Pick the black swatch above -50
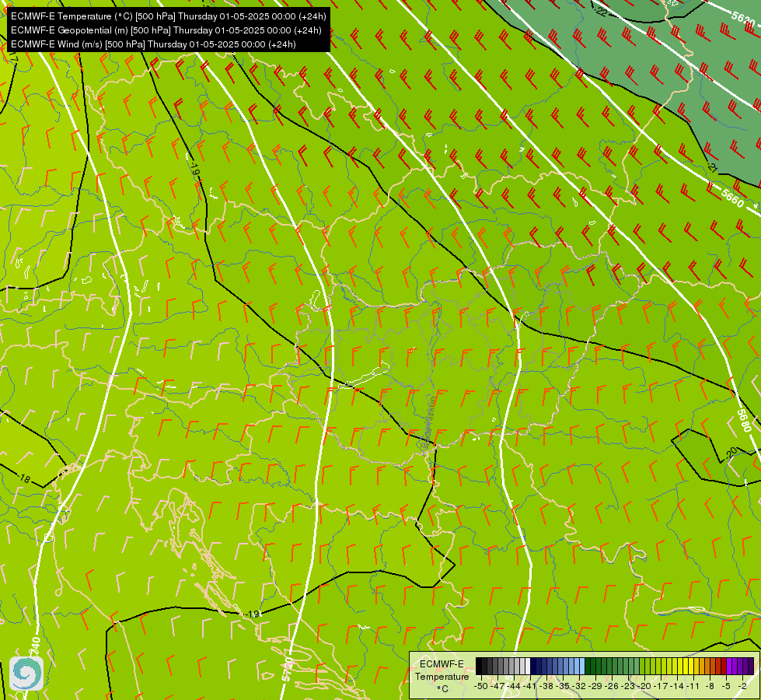This screenshot has width=761, height=700. 479,667
